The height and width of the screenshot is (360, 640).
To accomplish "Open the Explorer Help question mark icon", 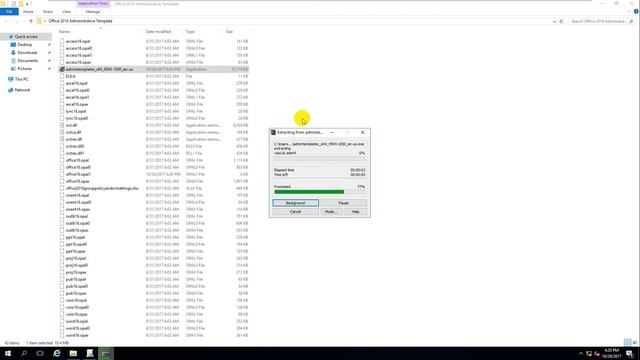I will click(x=636, y=12).
